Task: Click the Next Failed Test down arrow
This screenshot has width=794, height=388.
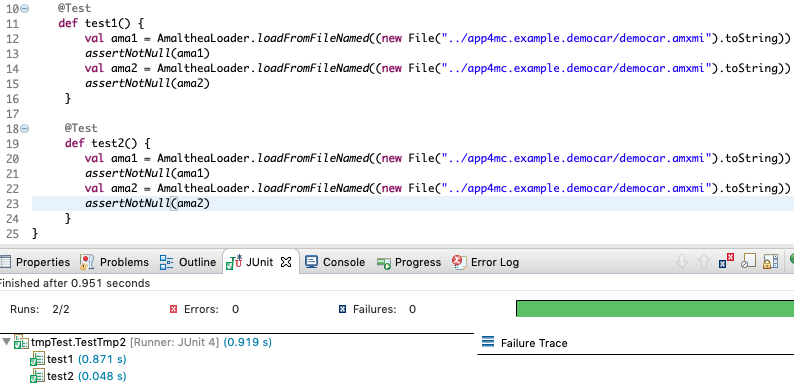Action: 682,262
